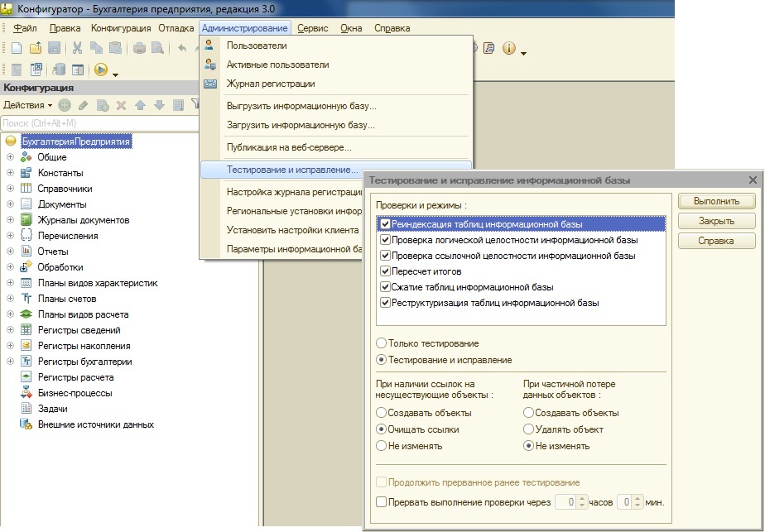Screen dimensions: 765x532
Task: Decrease the minutes (мин.) spinner value
Action: (x=638, y=506)
